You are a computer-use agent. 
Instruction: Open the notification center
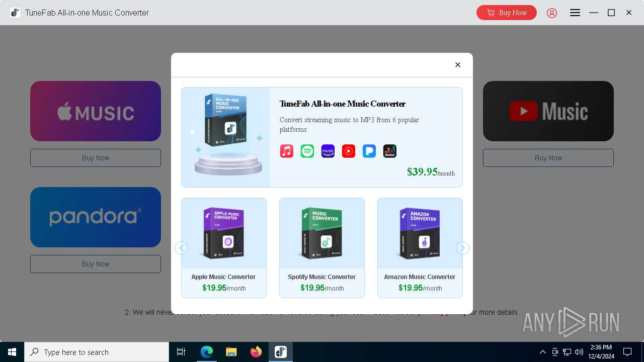tap(627, 352)
